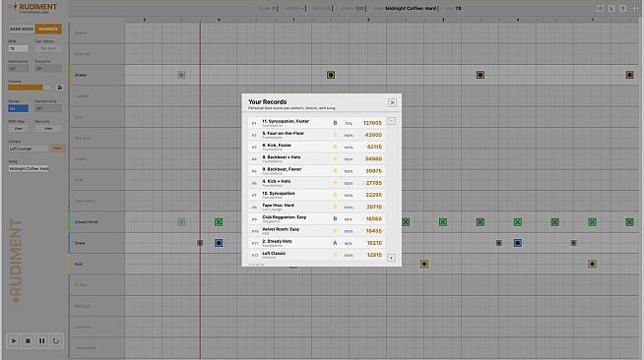This screenshot has height=360, width=644.
Task: Click the B grade on the Club Reggaeton: Easy record
Action: [335, 219]
